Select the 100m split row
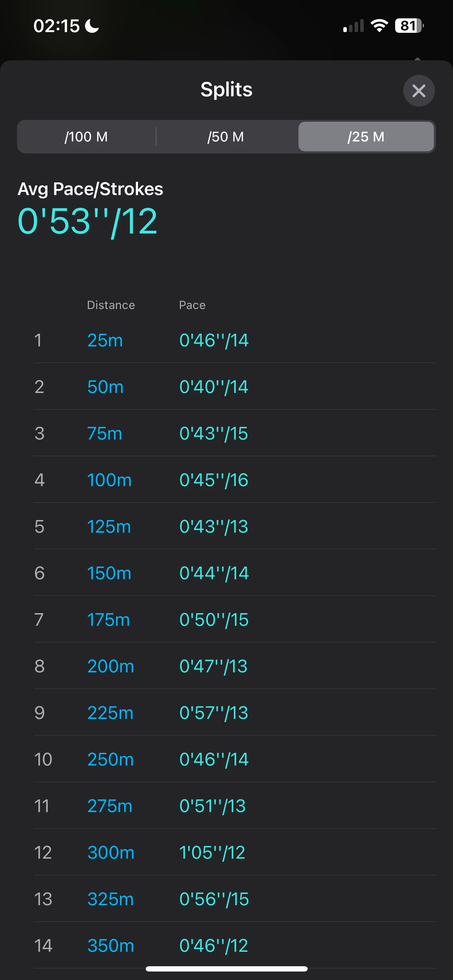Image resolution: width=453 pixels, height=980 pixels. 235,480
